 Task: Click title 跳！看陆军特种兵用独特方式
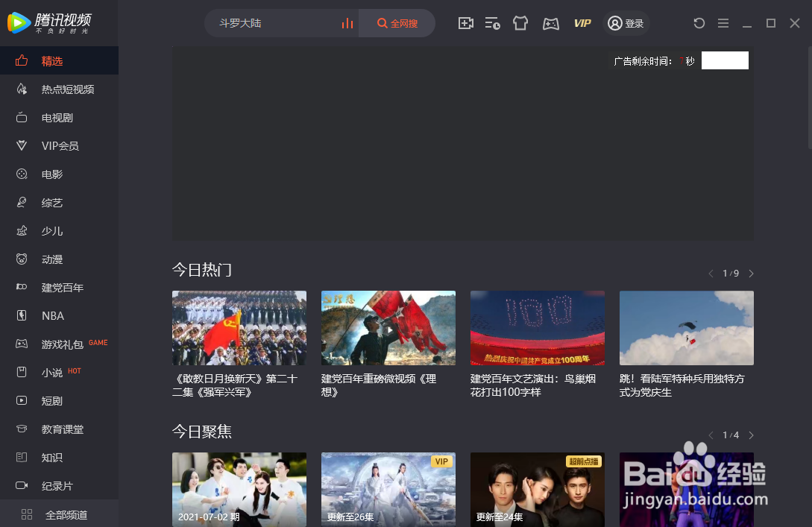click(682, 385)
